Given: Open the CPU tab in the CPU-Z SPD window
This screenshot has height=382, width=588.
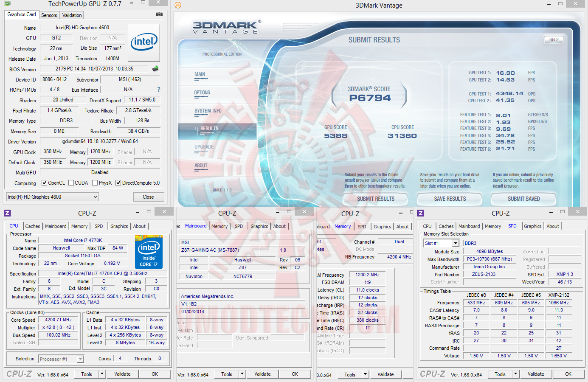Looking at the screenshot, I should pyautogui.click(x=427, y=226).
